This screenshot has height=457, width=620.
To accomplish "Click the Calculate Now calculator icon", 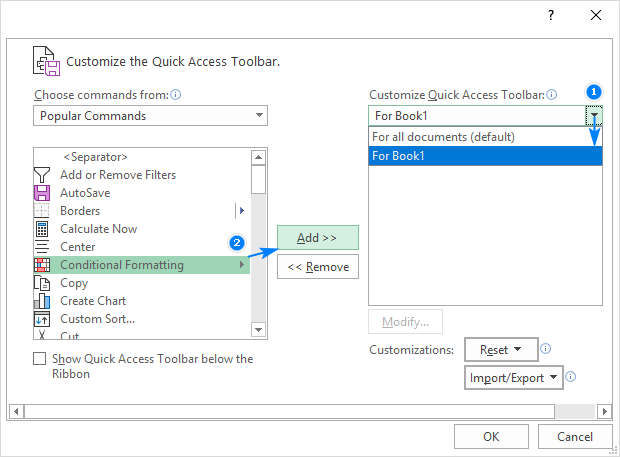I will click(x=42, y=229).
